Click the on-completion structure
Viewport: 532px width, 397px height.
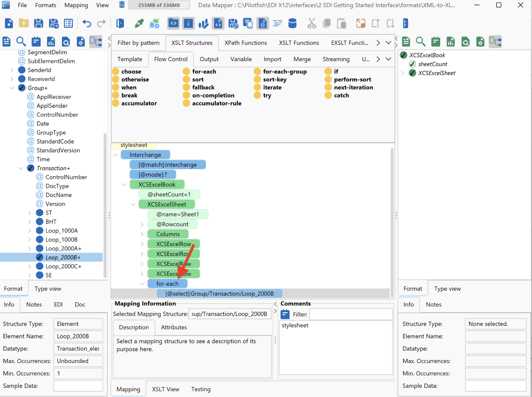coord(209,95)
